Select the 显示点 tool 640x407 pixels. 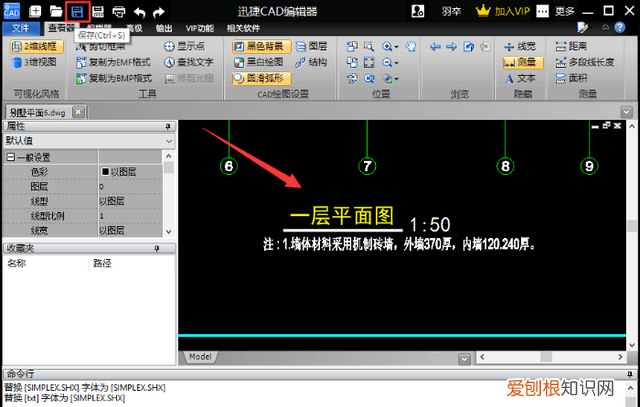click(184, 46)
